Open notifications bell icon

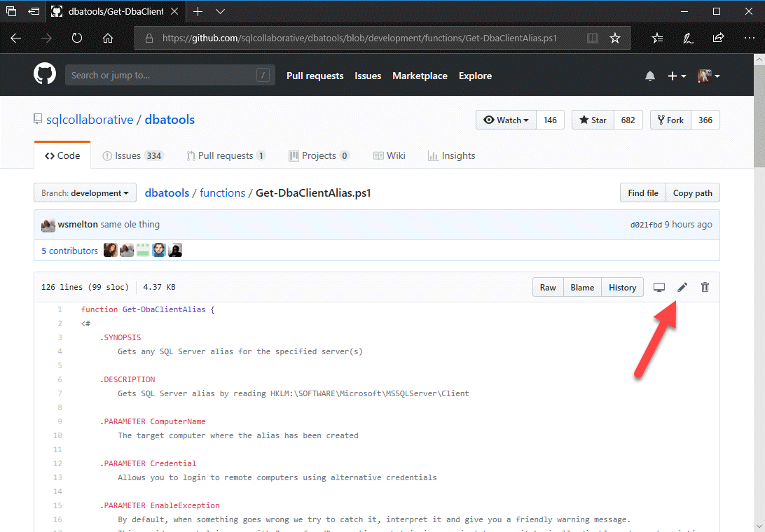click(650, 76)
